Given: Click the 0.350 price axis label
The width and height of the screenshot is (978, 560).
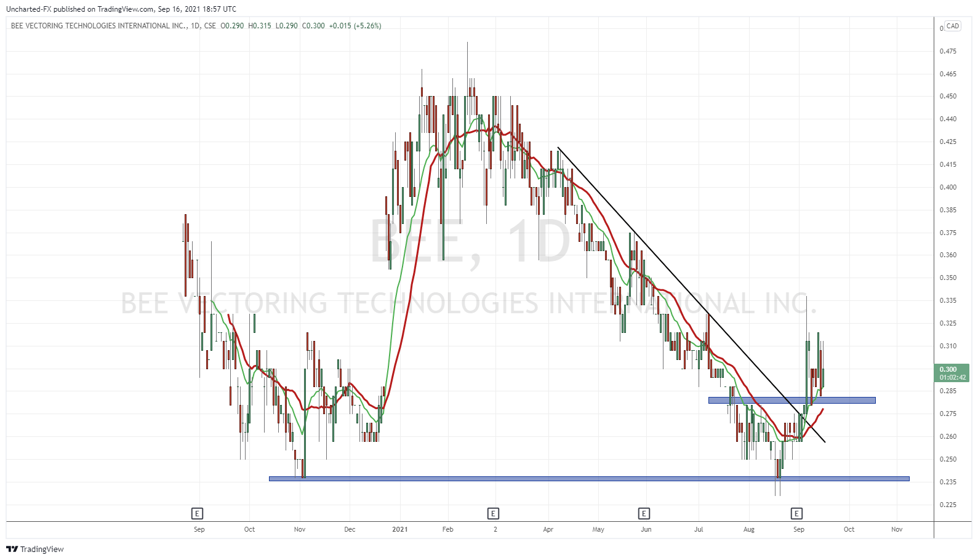Looking at the screenshot, I should pyautogui.click(x=948, y=278).
